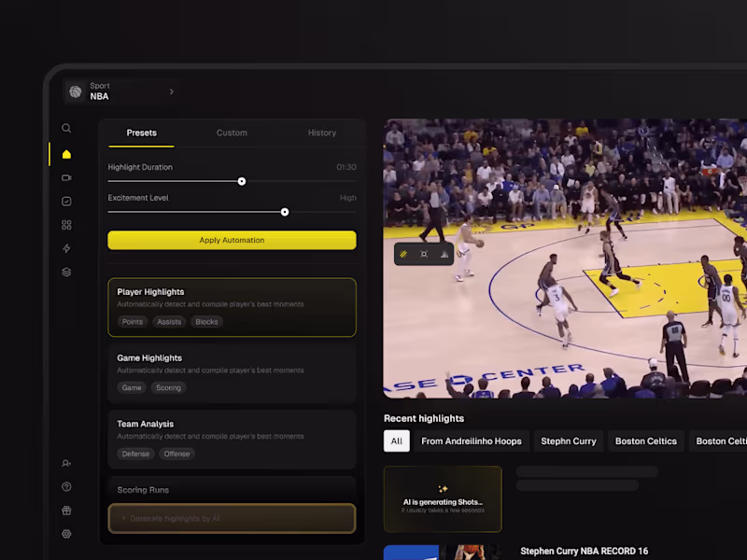The width and height of the screenshot is (747, 560).
Task: Adjust the Excitement Level slider handle
Action: 285,212
